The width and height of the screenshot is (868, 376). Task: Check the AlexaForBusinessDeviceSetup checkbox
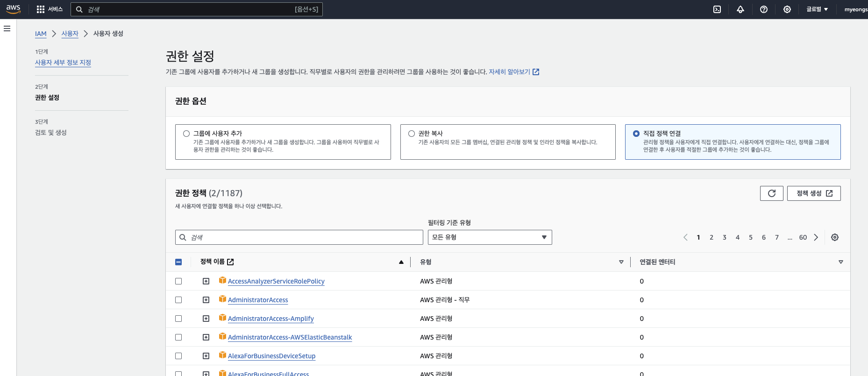click(178, 356)
